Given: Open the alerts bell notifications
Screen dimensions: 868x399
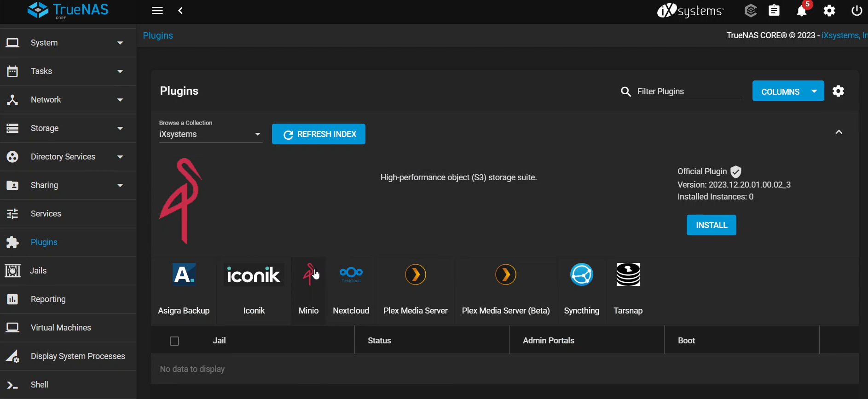Looking at the screenshot, I should point(802,11).
